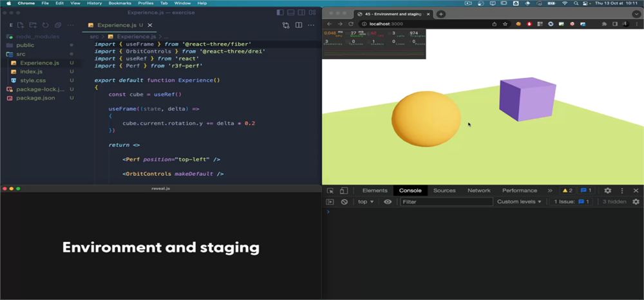Click the console Filter field
This screenshot has height=300, width=644.
[x=446, y=202]
